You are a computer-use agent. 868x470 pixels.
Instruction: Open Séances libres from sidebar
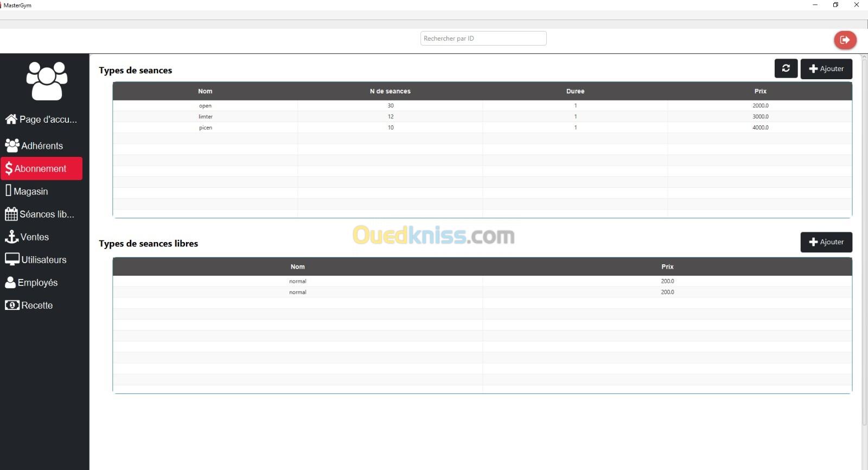[42, 214]
